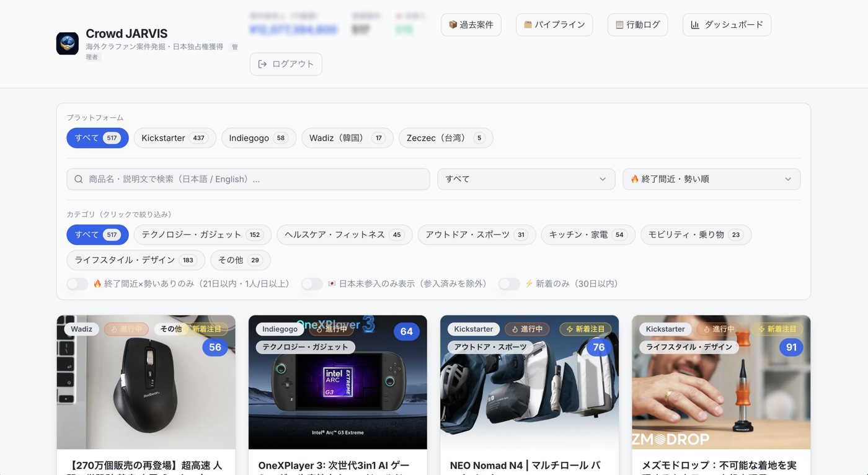The height and width of the screenshot is (475, 868).
Task: Click 進行中 badge on NEO Nomad card
Action: (527, 329)
